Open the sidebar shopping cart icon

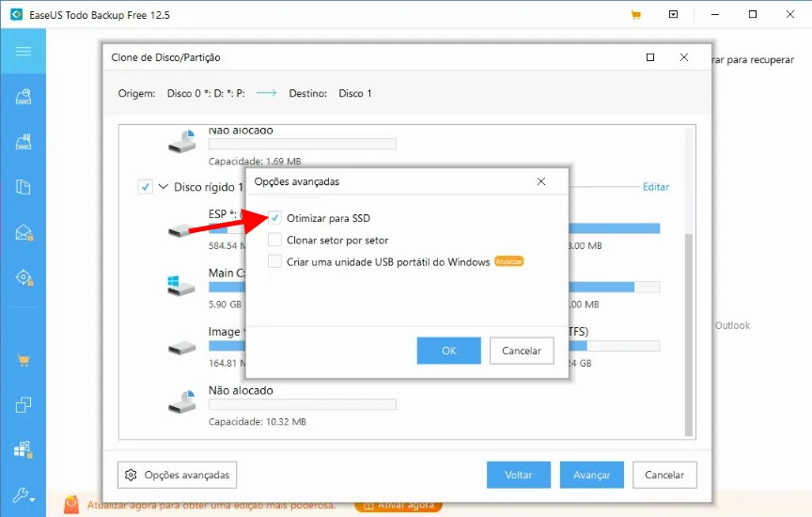click(23, 360)
